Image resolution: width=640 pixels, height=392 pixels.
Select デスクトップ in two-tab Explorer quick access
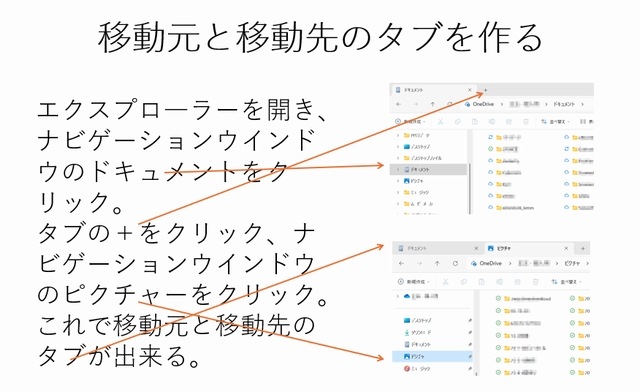tap(417, 321)
